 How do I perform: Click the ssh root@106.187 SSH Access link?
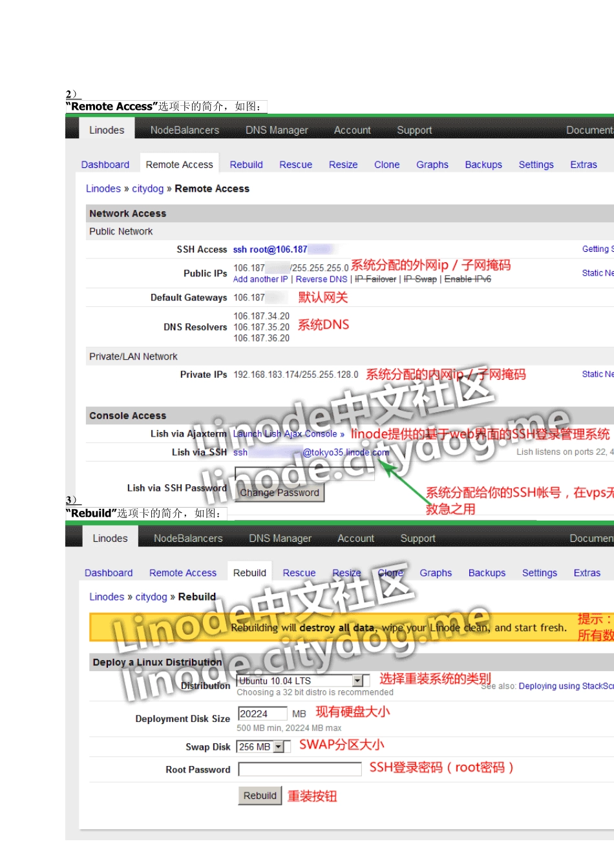click(x=282, y=249)
